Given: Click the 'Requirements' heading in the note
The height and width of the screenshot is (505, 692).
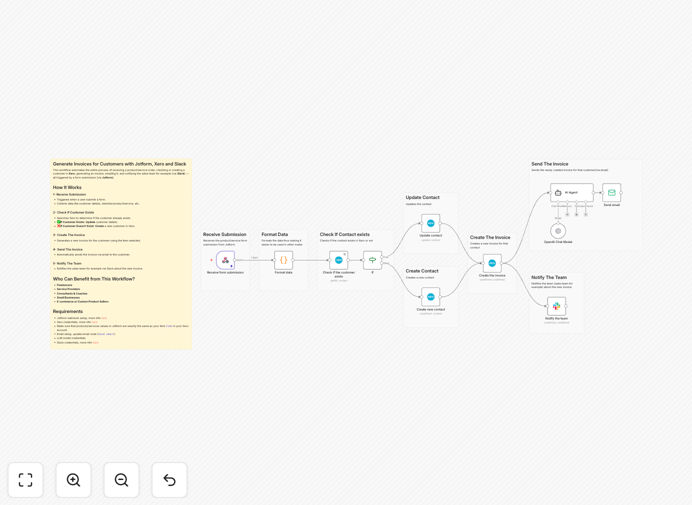Looking at the screenshot, I should click(68, 311).
